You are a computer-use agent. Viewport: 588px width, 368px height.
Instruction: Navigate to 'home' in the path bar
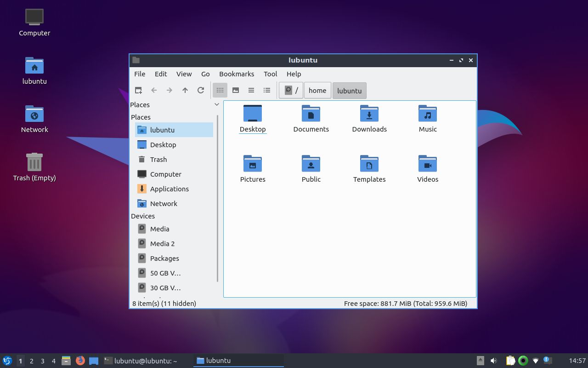tap(317, 91)
